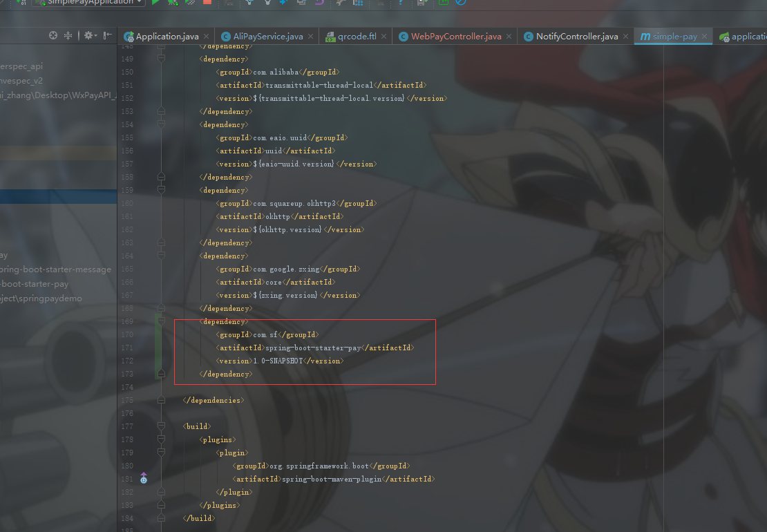Click the com.google.zxing groupId line
This screenshot has width=767, height=532.
(288, 269)
